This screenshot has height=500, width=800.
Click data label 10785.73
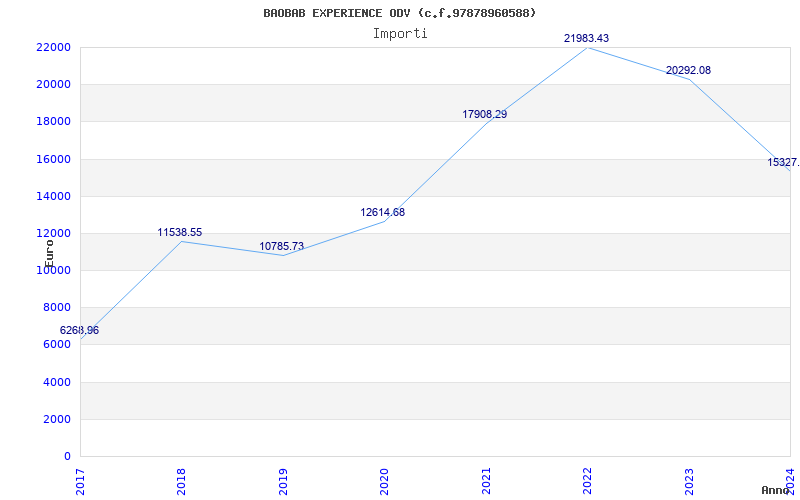[282, 246]
